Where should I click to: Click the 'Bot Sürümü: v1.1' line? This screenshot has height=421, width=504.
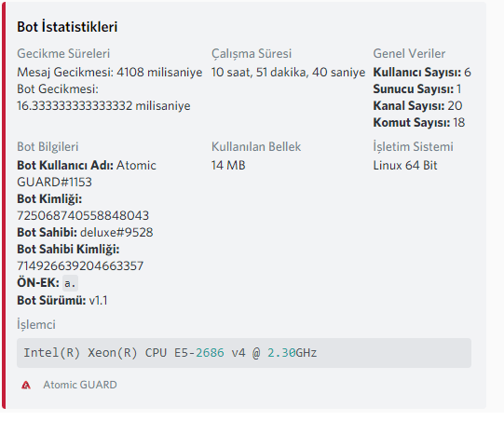(x=62, y=301)
